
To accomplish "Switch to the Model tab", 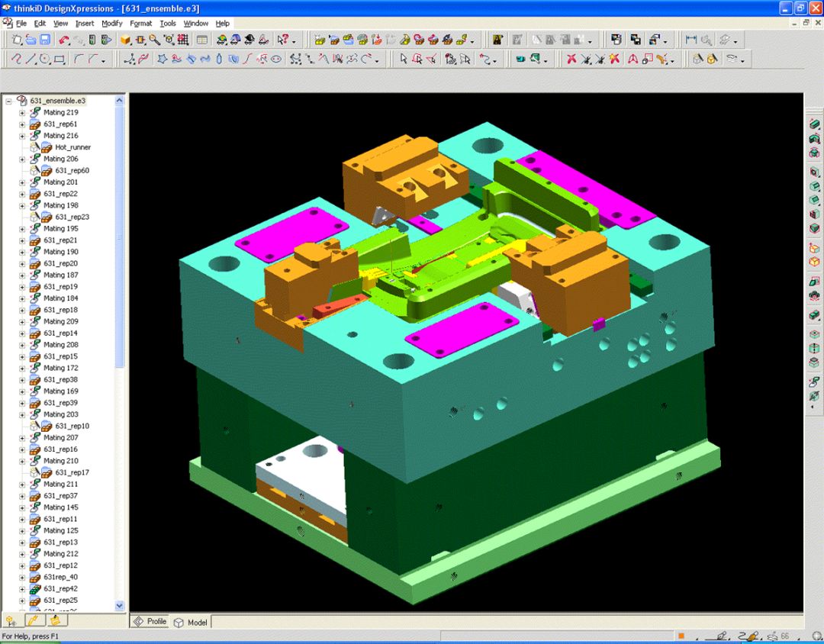I will click(191, 622).
